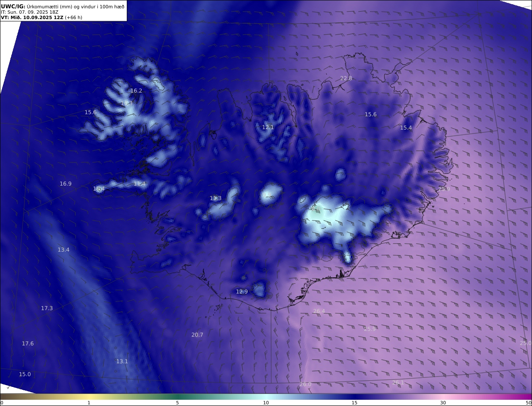Click the 13.4 value on the map
Image resolution: width=532 pixels, height=406 pixels.
pyautogui.click(x=64, y=249)
